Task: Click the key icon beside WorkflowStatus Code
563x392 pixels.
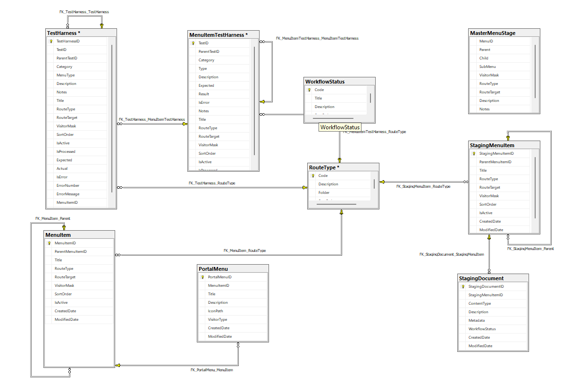Action: [x=309, y=90]
